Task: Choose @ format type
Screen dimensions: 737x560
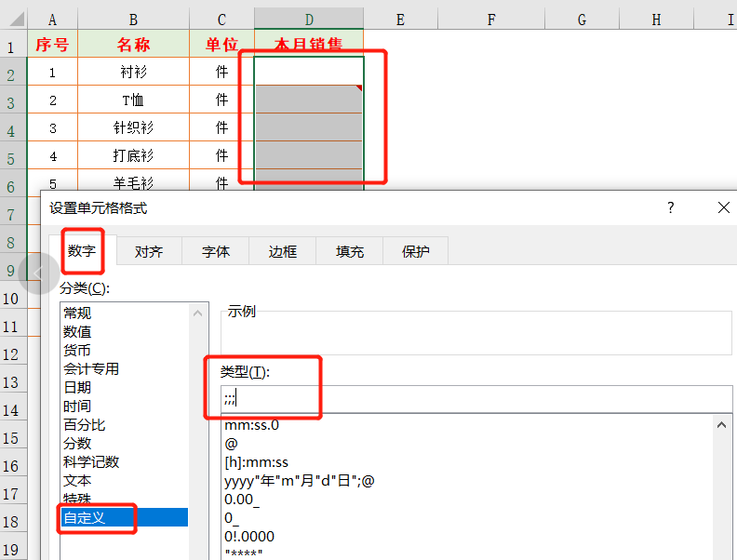Action: [467, 444]
